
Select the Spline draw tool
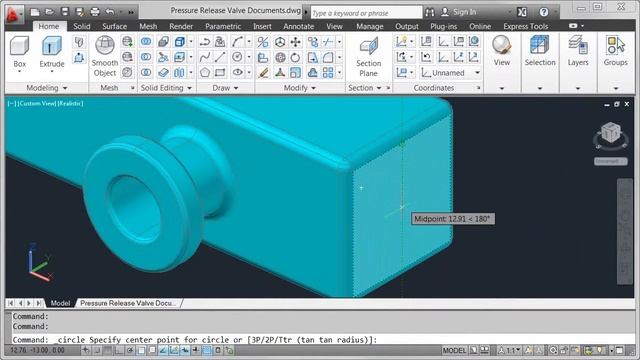click(x=205, y=57)
